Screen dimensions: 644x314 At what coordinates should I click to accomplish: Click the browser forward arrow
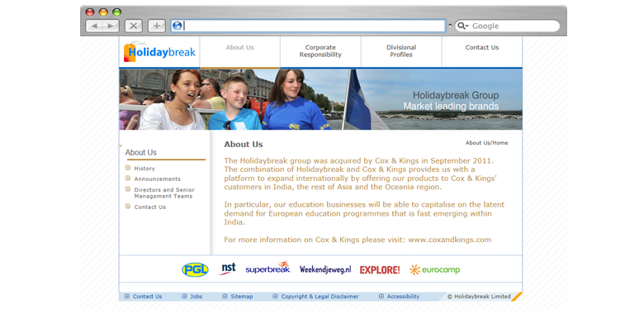(110, 26)
